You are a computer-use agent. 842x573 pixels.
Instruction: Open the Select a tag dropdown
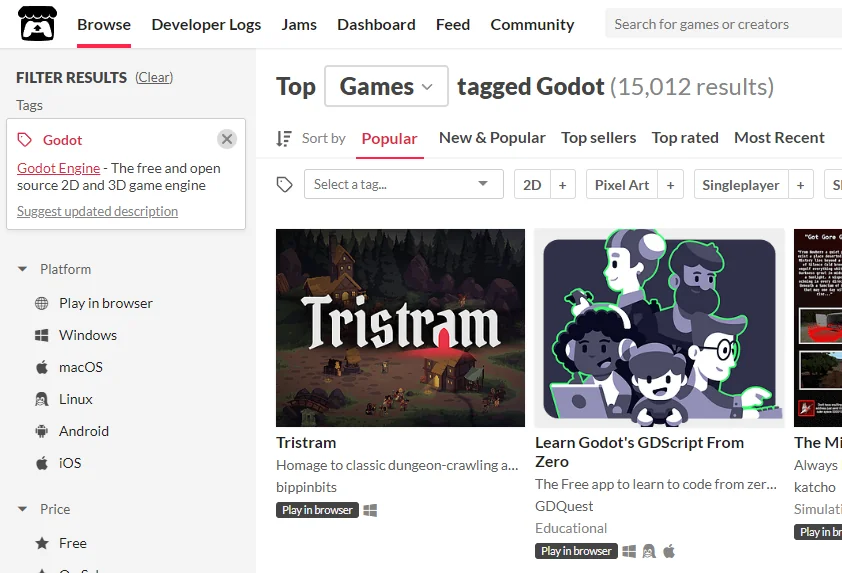pyautogui.click(x=404, y=184)
